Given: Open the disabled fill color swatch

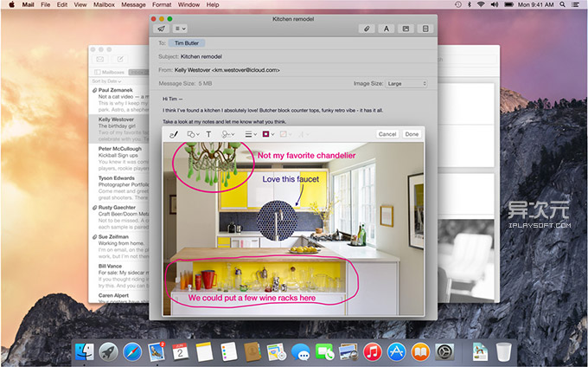Looking at the screenshot, I should click(x=285, y=134).
